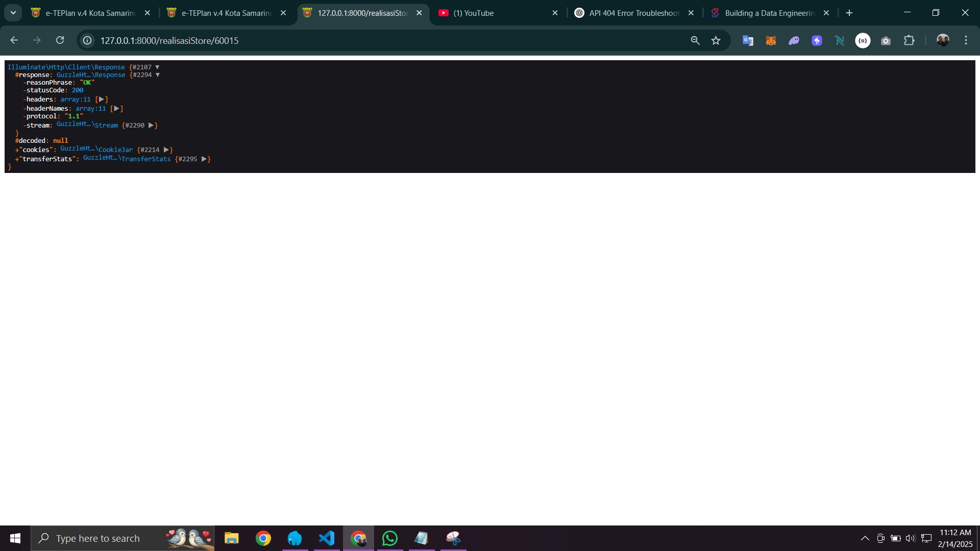The width and height of the screenshot is (980, 551).
Task: Collapse the Illuminate Response #2107 dump
Action: (x=157, y=67)
